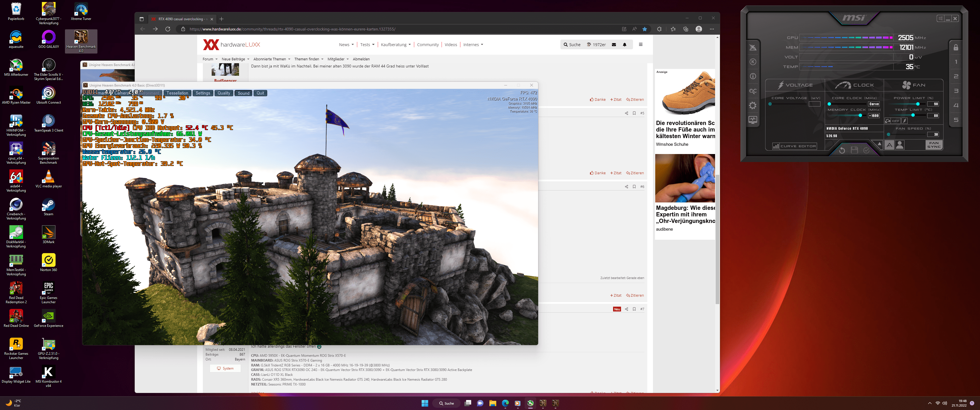Expand the Tests dropdown on hardwareLUXX
Viewport: 980px width, 410px height.
click(x=367, y=44)
